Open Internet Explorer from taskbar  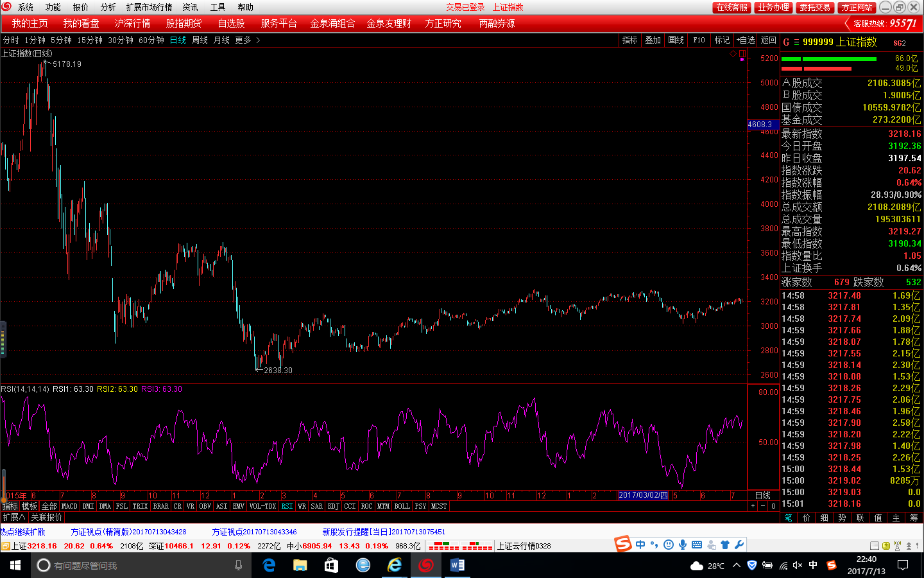click(x=394, y=565)
